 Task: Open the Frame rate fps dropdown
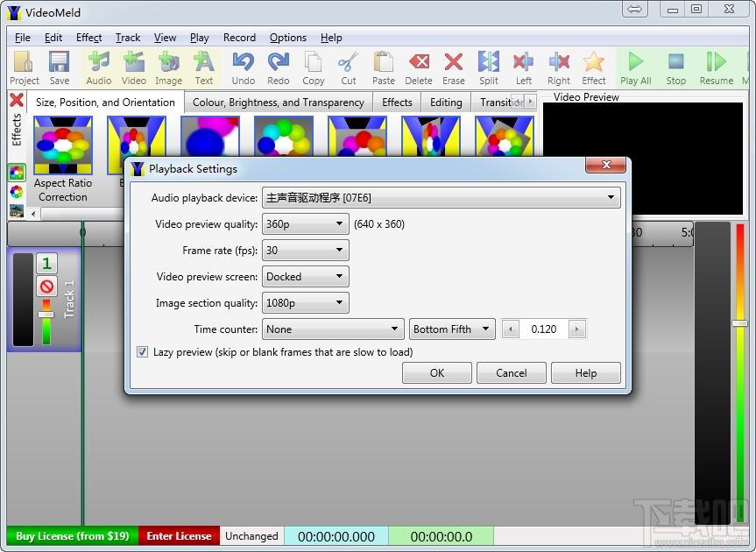pyautogui.click(x=305, y=251)
